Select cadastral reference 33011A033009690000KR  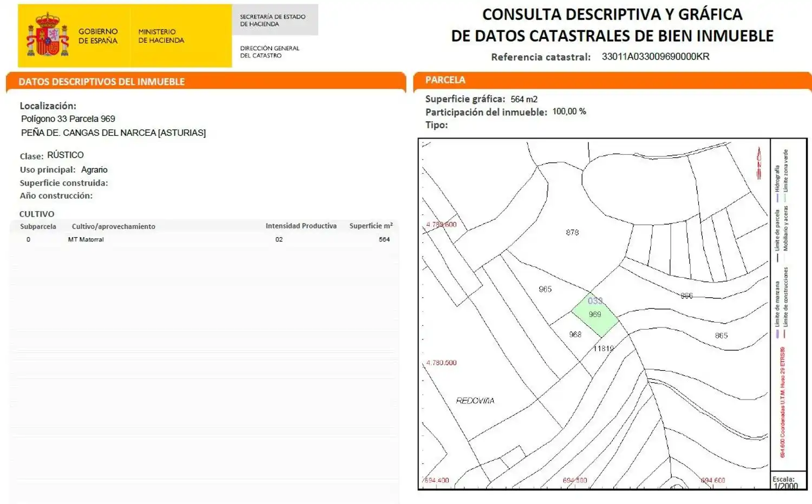pyautogui.click(x=655, y=56)
